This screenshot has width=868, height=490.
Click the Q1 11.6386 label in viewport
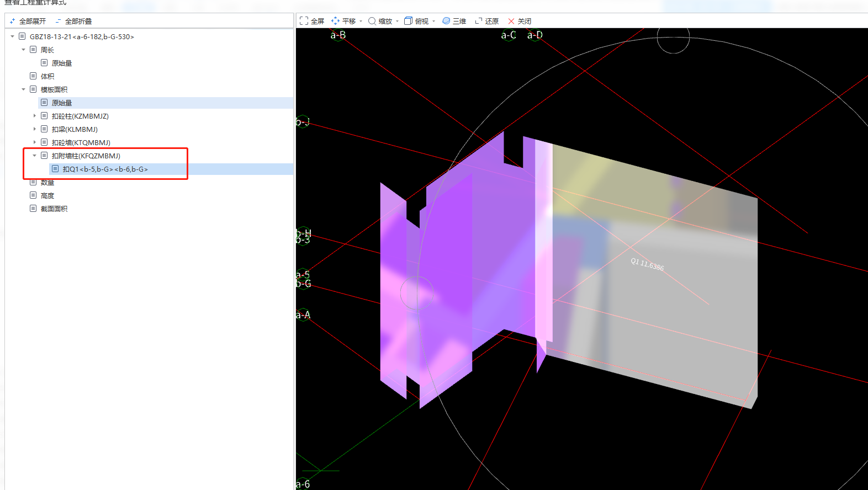(647, 264)
